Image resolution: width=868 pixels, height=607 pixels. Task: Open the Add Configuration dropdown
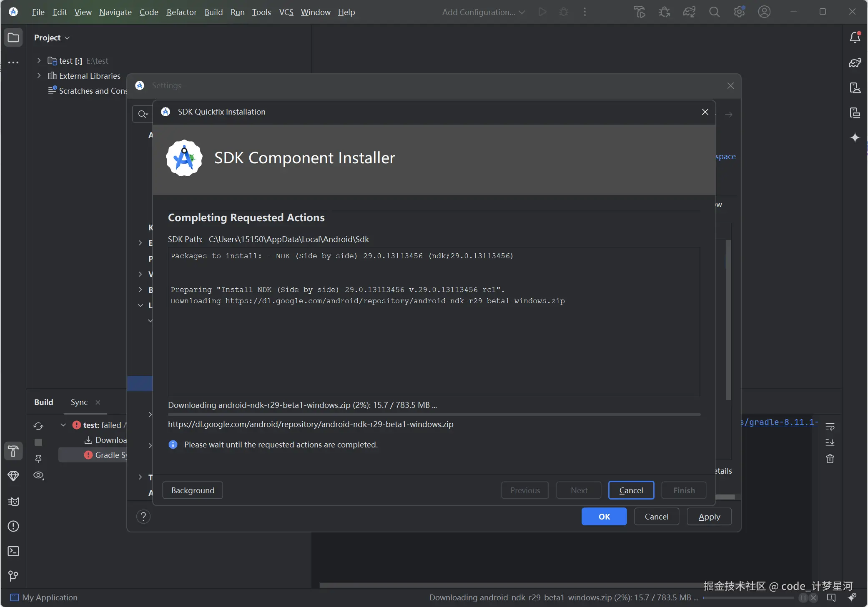[x=483, y=12]
